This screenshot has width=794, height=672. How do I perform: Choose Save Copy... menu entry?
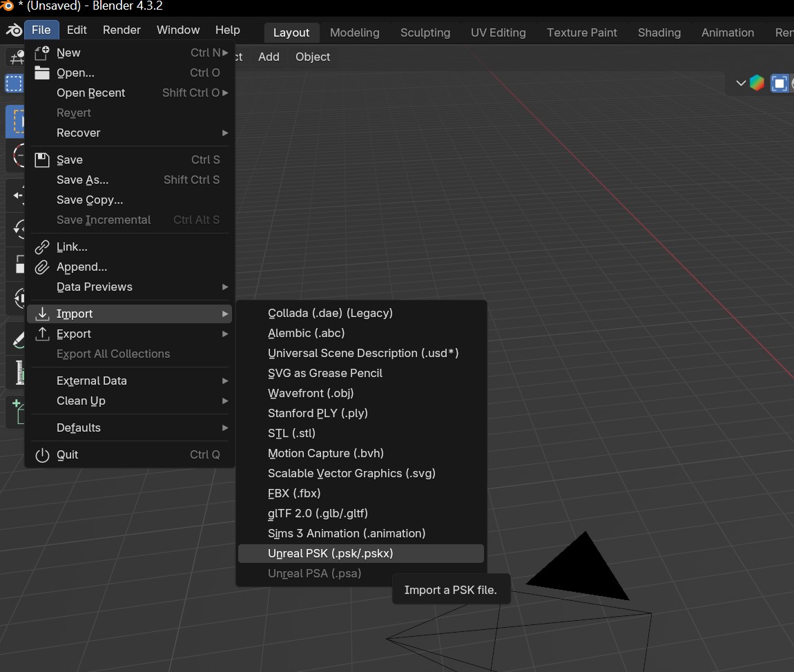point(130,200)
